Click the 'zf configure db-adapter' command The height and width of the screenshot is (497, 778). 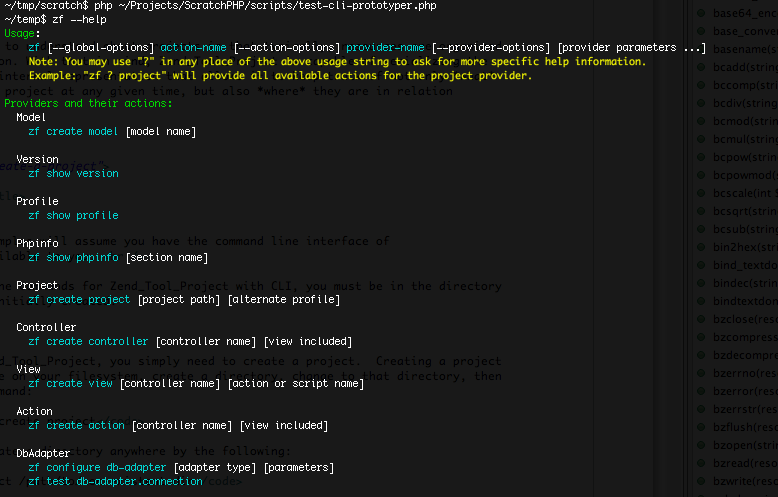(98, 467)
